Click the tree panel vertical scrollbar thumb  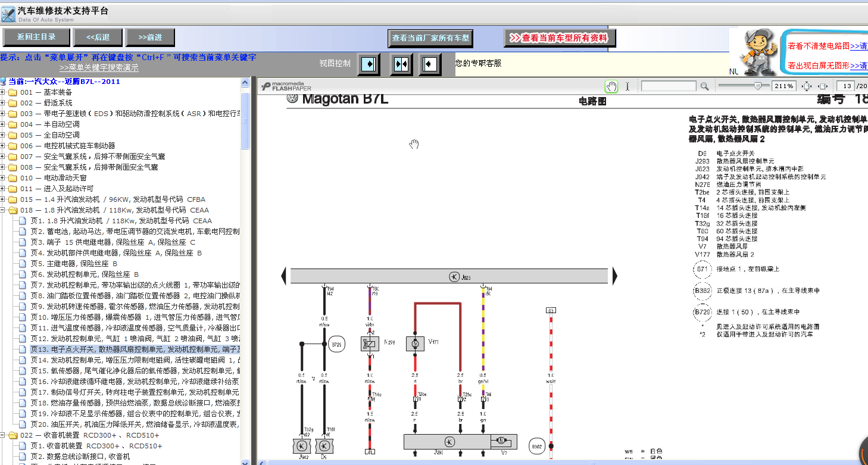pyautogui.click(x=245, y=120)
